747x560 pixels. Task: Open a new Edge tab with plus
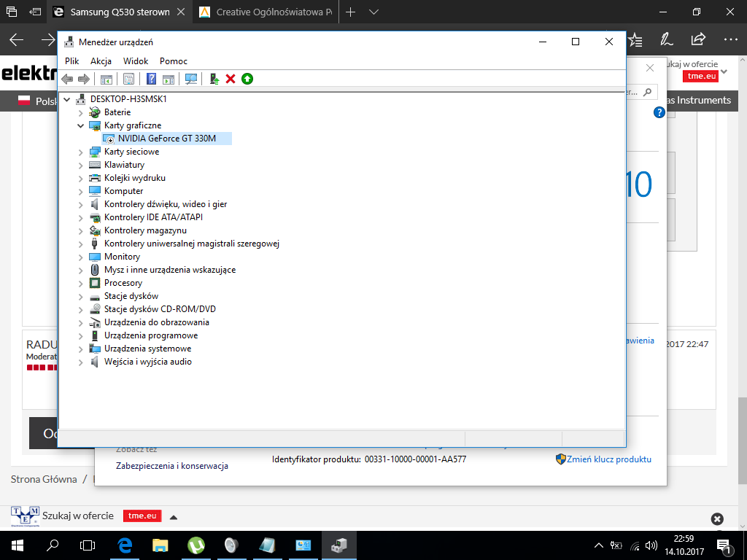[x=351, y=12]
